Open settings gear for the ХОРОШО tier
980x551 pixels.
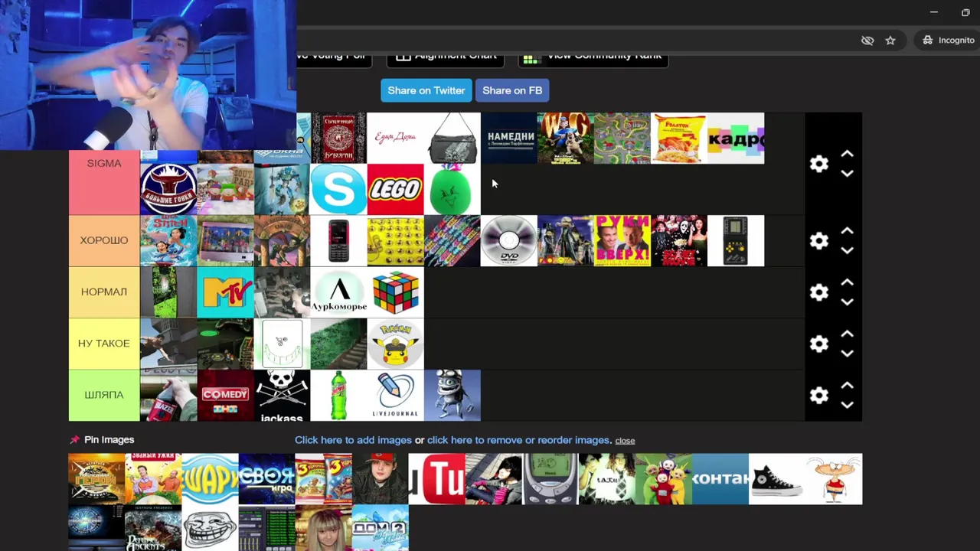[819, 241]
